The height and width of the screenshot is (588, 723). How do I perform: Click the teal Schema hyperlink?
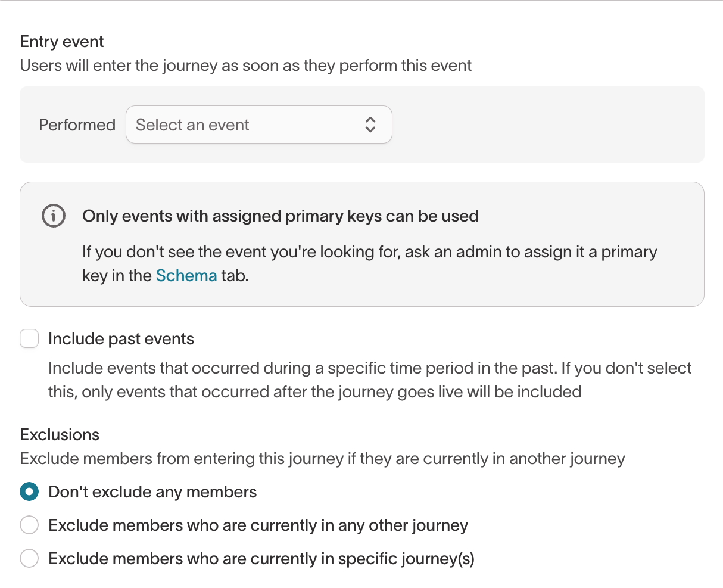tap(186, 275)
